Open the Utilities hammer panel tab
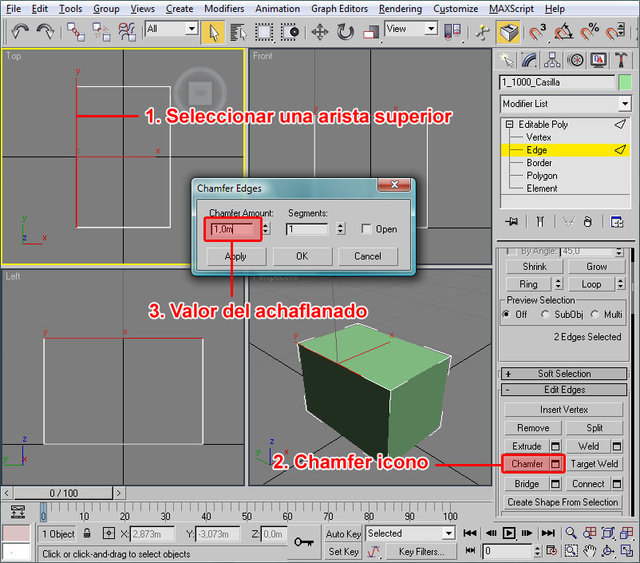This screenshot has height=563, width=640. click(x=621, y=59)
